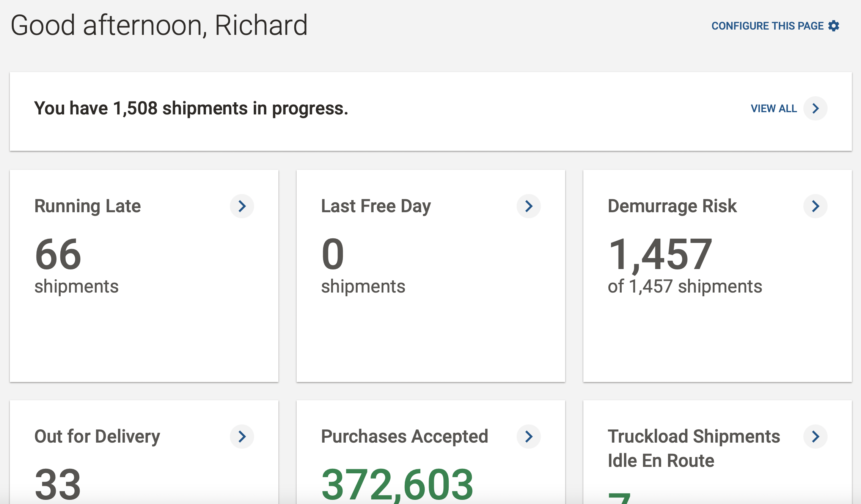This screenshot has height=504, width=861.
Task: Open Running Late card arrow
Action: pos(242,206)
